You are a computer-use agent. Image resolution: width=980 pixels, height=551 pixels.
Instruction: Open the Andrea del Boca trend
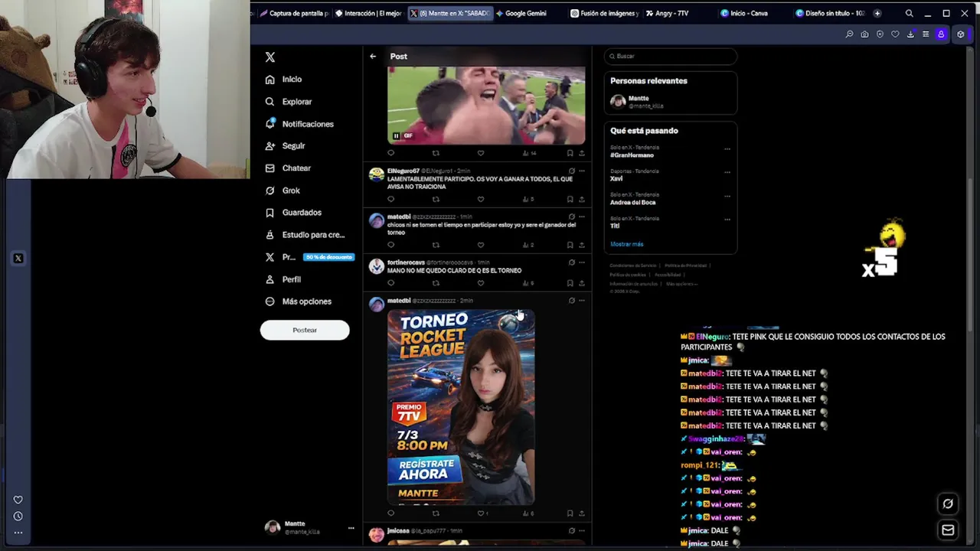[632, 203]
